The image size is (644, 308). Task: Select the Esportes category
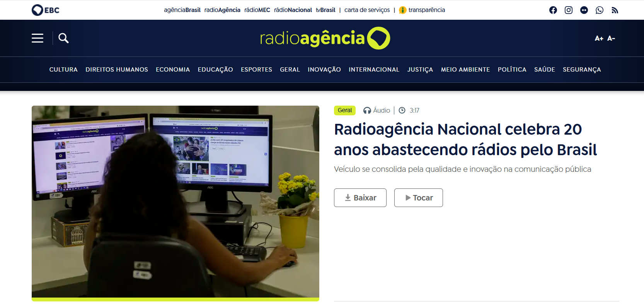(x=256, y=70)
